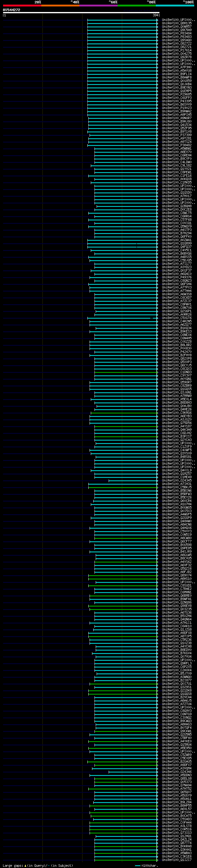Select hit label UniRef100_C1ZXF9
Screen dimensions: 197x868
pos(177,446)
